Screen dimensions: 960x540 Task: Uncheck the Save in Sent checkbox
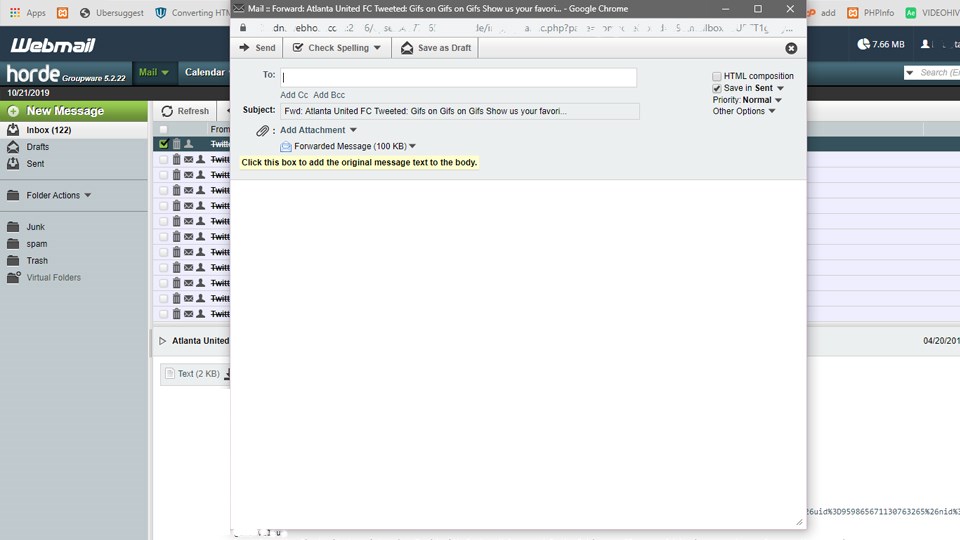click(717, 88)
